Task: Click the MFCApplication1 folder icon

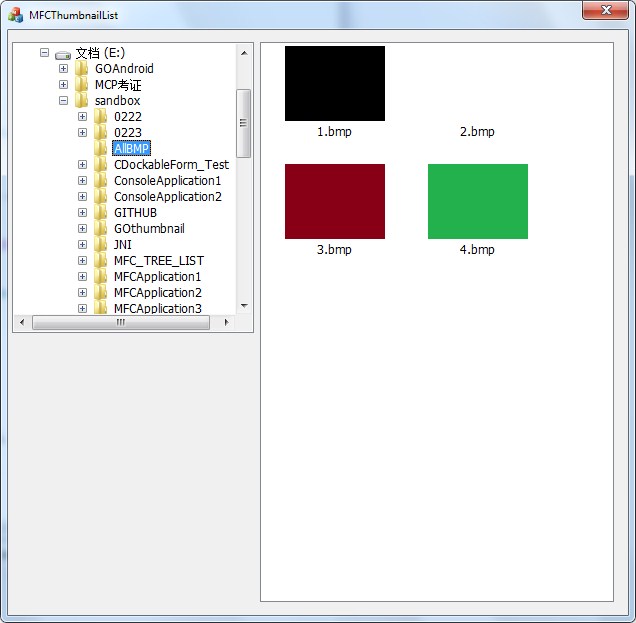Action: [101, 276]
